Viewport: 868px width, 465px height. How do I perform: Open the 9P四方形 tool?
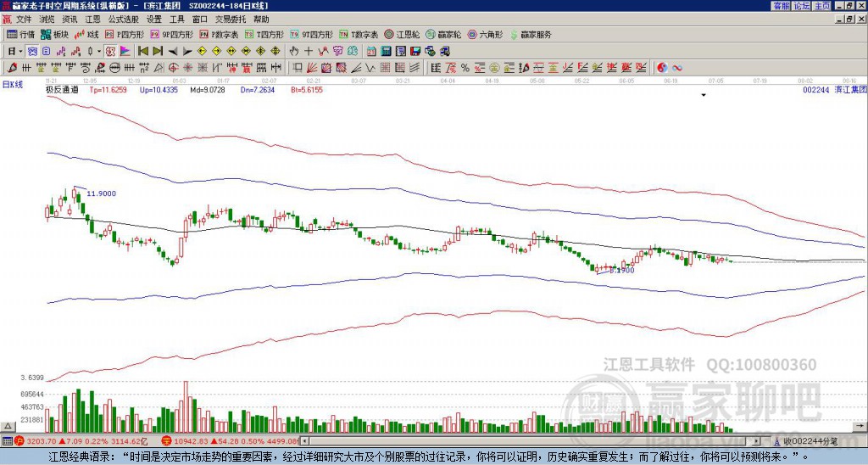pyautogui.click(x=172, y=34)
